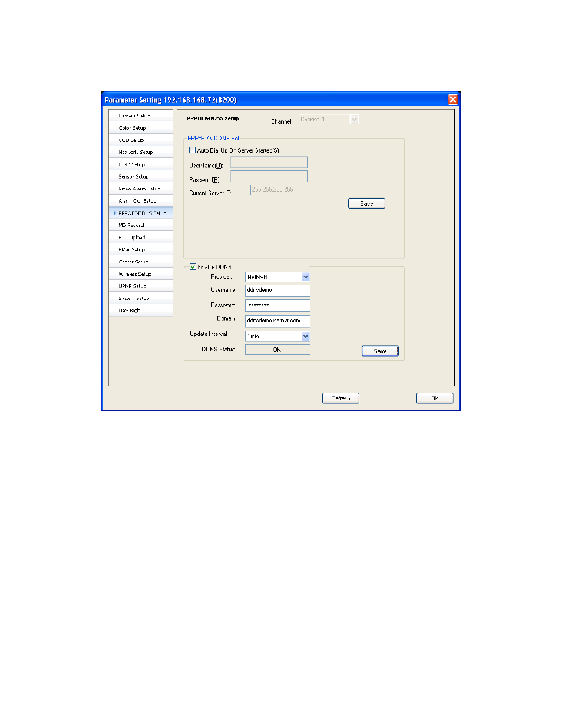Click the DDNS Status OK box
The width and height of the screenshot is (562, 728).
277,350
